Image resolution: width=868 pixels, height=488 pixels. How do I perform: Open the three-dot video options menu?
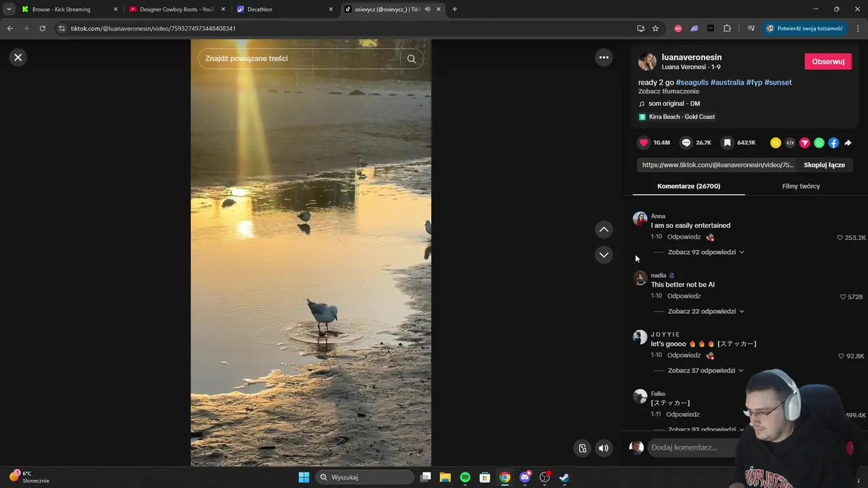(x=604, y=58)
